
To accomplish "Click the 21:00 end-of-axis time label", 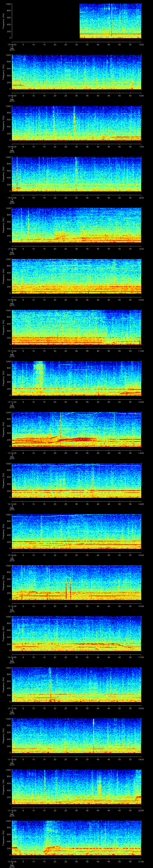I will tap(141, 861).
